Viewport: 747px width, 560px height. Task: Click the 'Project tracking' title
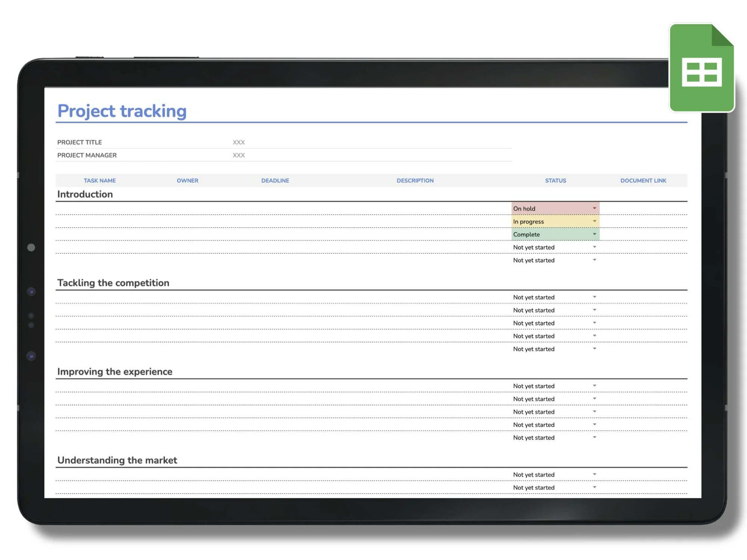pyautogui.click(x=122, y=111)
